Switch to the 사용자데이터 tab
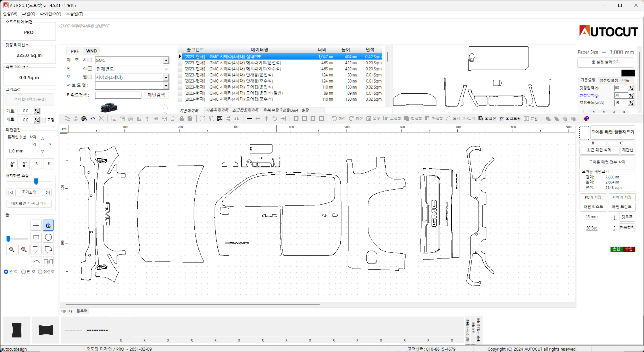Image resolution: width=644 pixels, height=352 pixels. pyautogui.click(x=217, y=110)
